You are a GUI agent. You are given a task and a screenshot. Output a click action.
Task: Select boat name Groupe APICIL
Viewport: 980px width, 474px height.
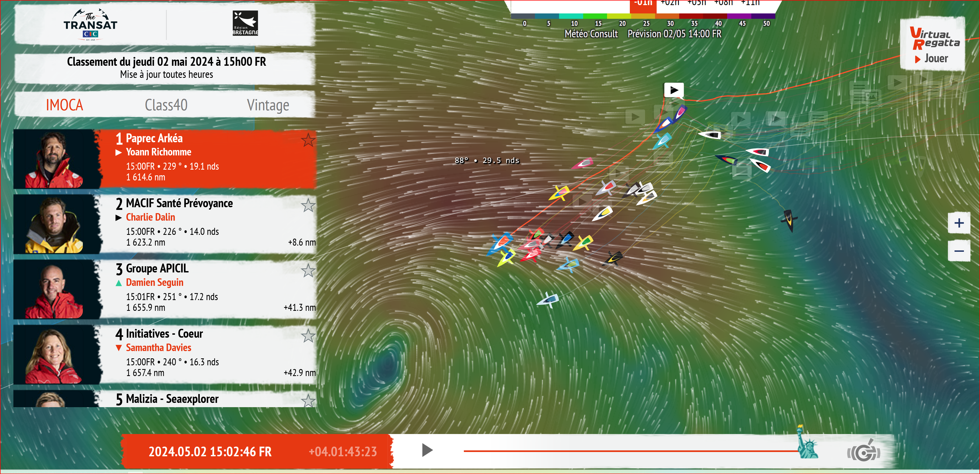[x=157, y=268]
